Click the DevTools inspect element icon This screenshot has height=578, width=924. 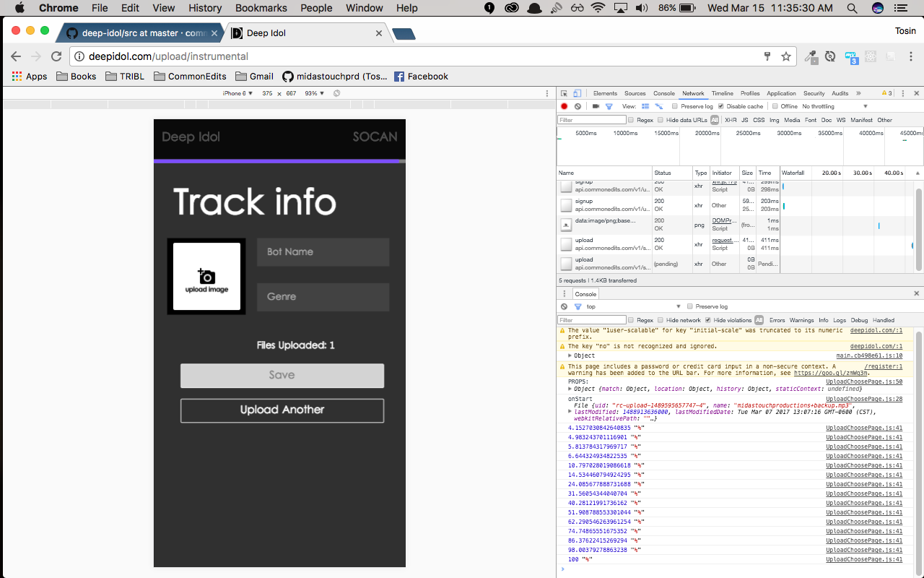pyautogui.click(x=564, y=93)
